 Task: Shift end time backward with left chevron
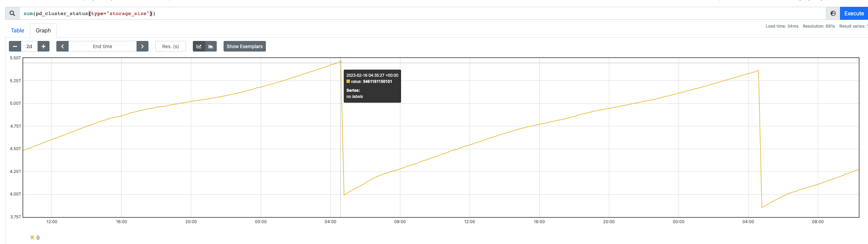point(62,46)
